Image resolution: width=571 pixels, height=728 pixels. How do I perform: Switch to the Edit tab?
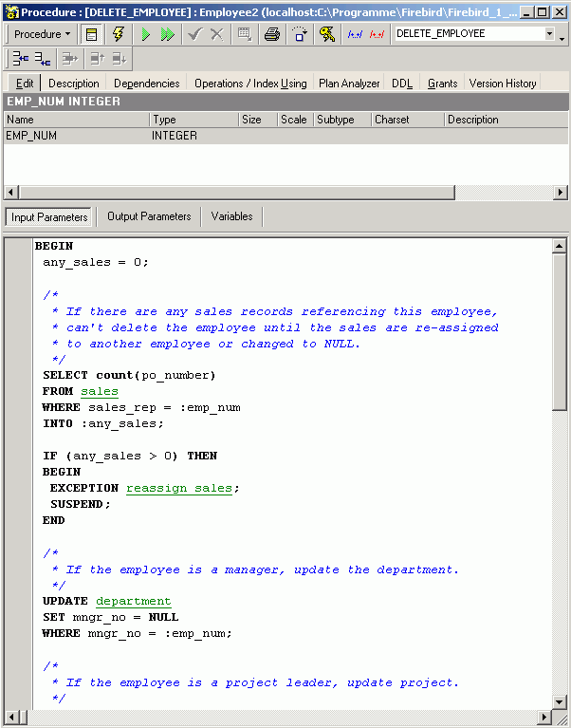pos(25,84)
